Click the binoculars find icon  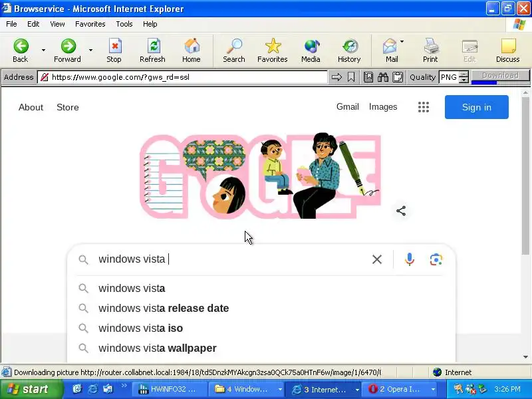[x=383, y=77]
